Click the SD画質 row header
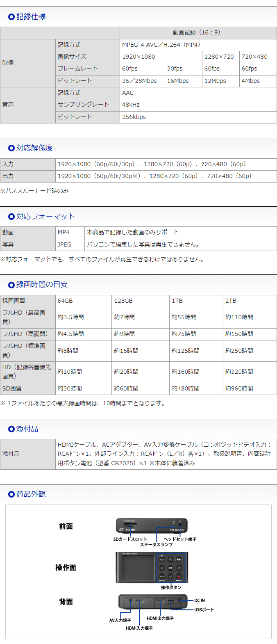 [28, 388]
